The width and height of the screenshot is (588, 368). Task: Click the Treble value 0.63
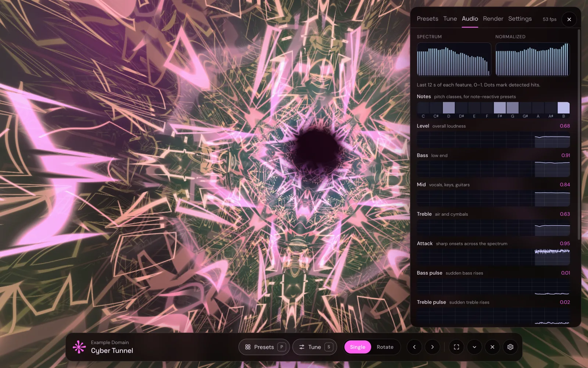coord(565,214)
